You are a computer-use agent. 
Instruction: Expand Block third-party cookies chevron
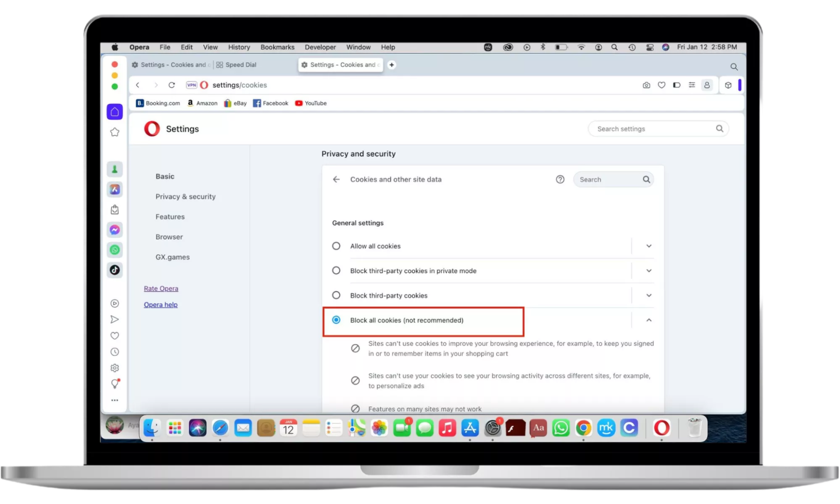649,296
